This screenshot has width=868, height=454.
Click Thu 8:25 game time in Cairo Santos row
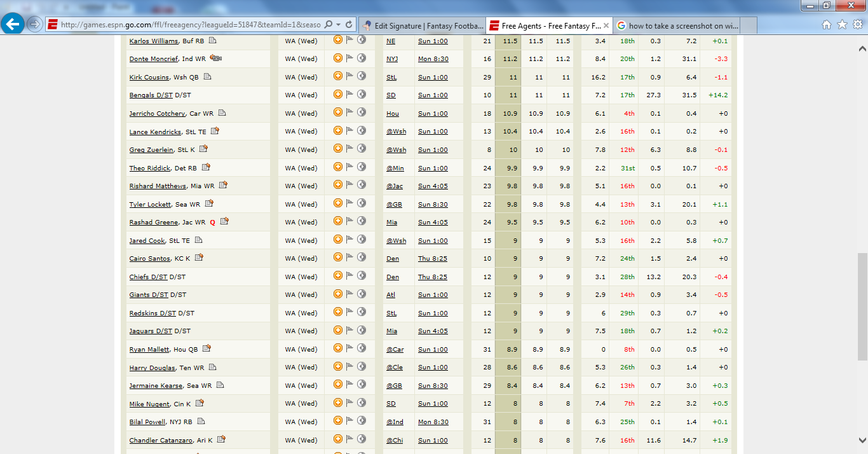pos(433,258)
